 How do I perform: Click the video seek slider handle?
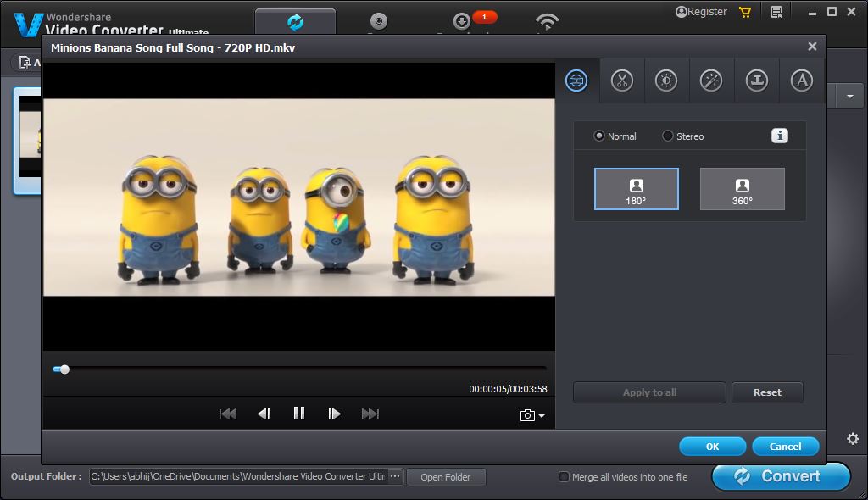(x=64, y=369)
